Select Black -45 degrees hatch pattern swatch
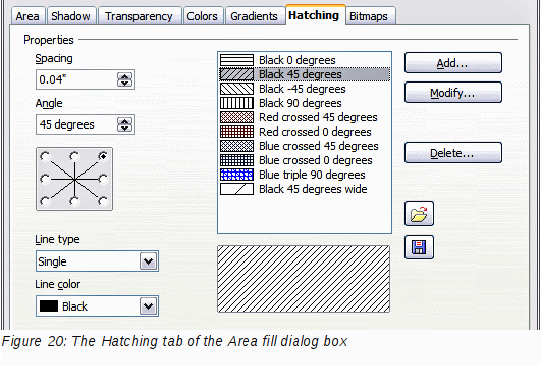Image resolution: width=541 pixels, height=366 pixels. coord(237,89)
